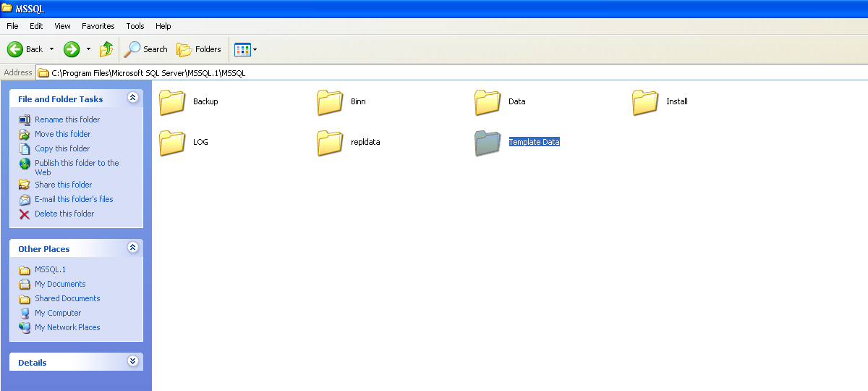Click the address bar path field
The width and height of the screenshot is (868, 391).
(452, 73)
